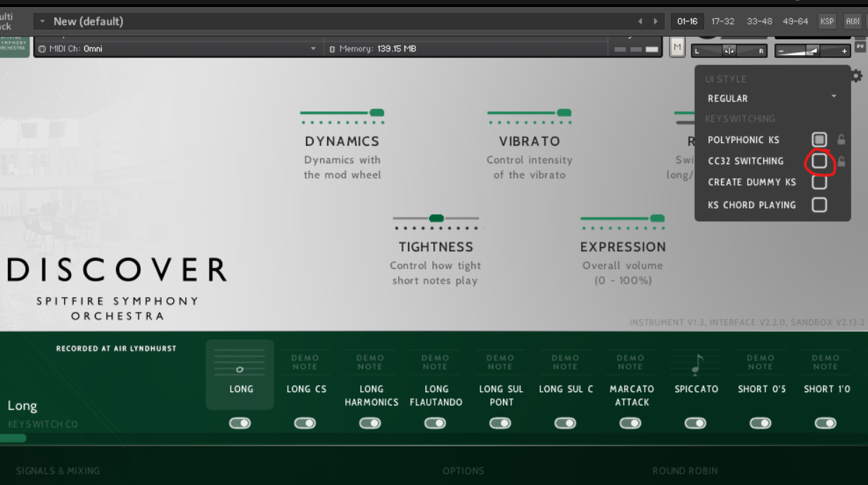Click the lock icon beside CC32 Switching
This screenshot has width=868, height=485.
coord(841,161)
